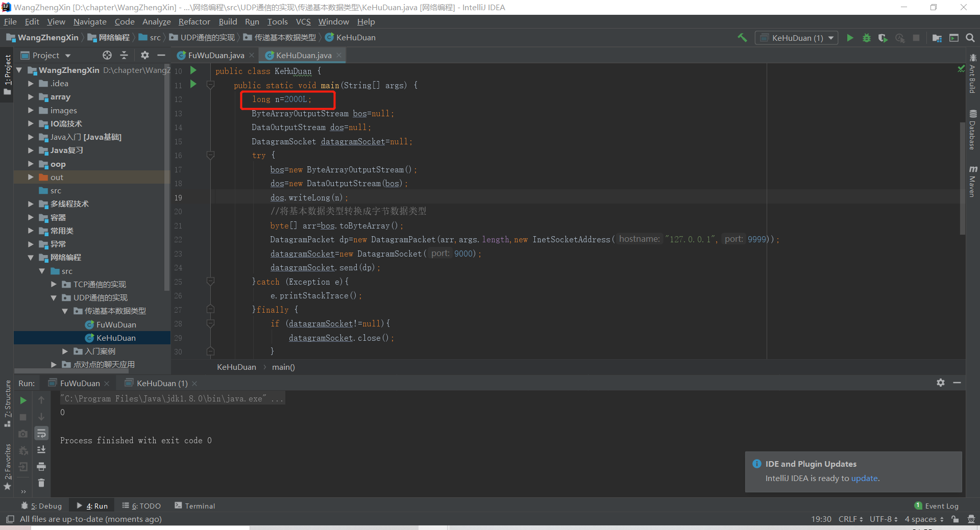This screenshot has height=530, width=980.
Task: Switch to FuWuDuan tab in Run panel
Action: point(80,383)
